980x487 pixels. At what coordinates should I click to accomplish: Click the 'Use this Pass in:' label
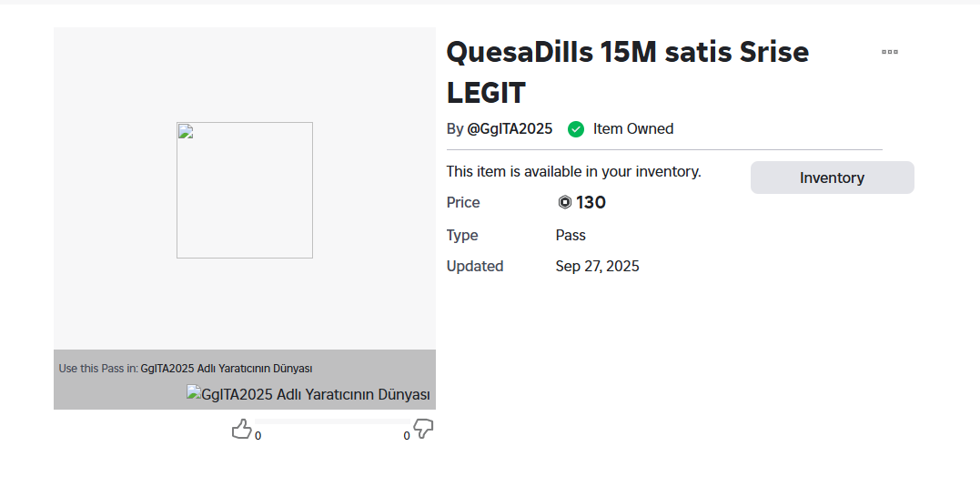[98, 369]
